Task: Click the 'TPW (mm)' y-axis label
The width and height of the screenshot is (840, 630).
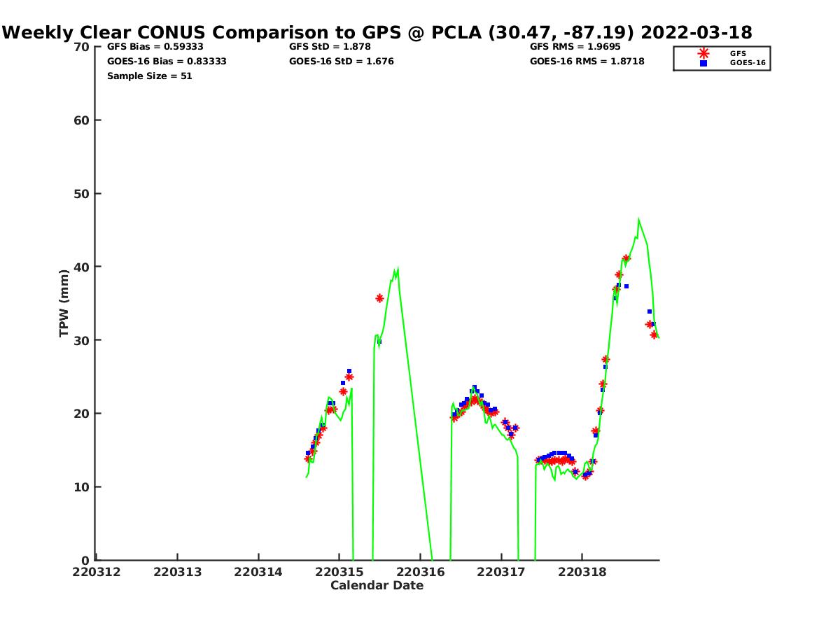Action: pos(64,303)
